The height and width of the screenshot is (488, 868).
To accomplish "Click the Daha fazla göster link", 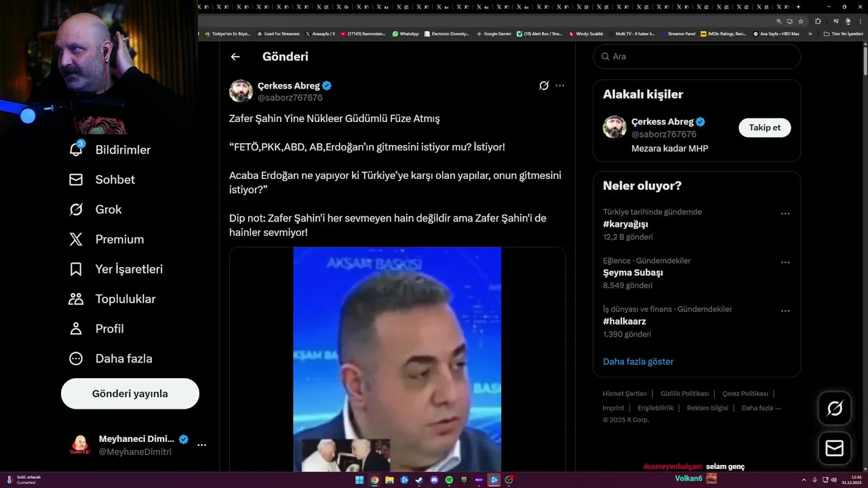I will coord(638,362).
